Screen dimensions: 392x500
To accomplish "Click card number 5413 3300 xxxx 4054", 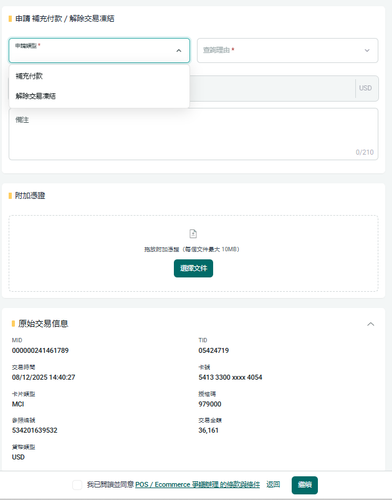I will click(230, 377).
